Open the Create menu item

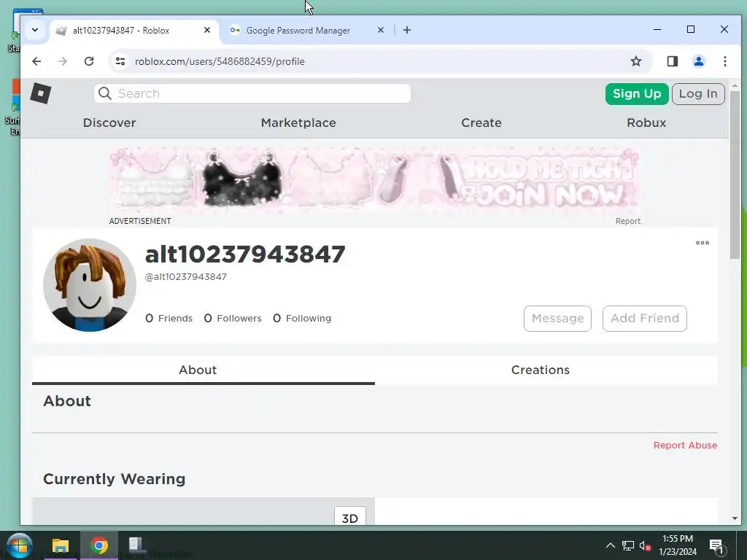481,122
